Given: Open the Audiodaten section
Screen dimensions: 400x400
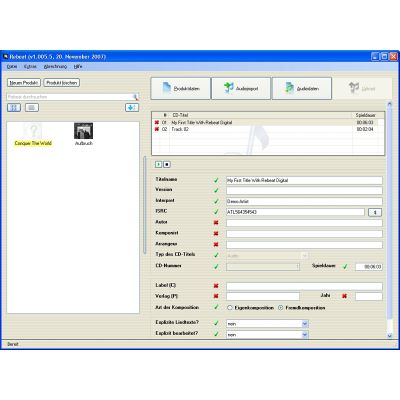Looking at the screenshot, I should pyautogui.click(x=302, y=88).
